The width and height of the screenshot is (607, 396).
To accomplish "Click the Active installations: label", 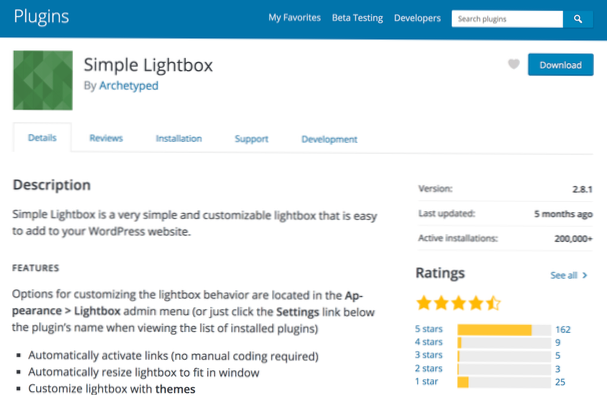I will click(x=458, y=238).
